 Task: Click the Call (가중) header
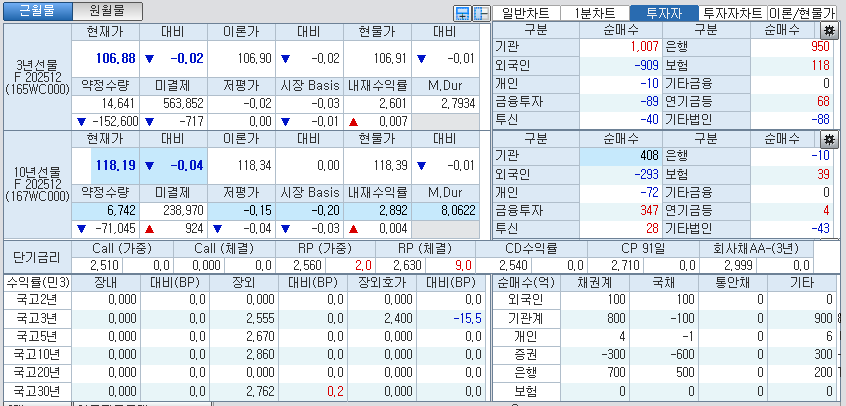[x=122, y=249]
